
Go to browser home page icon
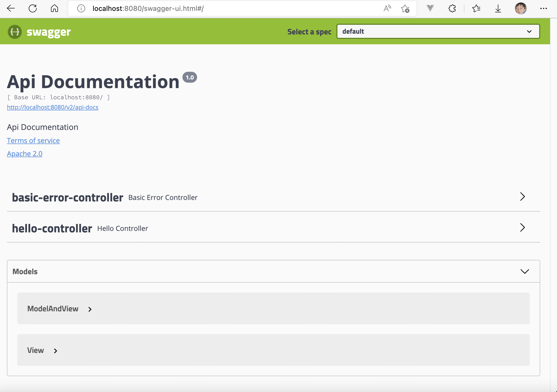54,8
